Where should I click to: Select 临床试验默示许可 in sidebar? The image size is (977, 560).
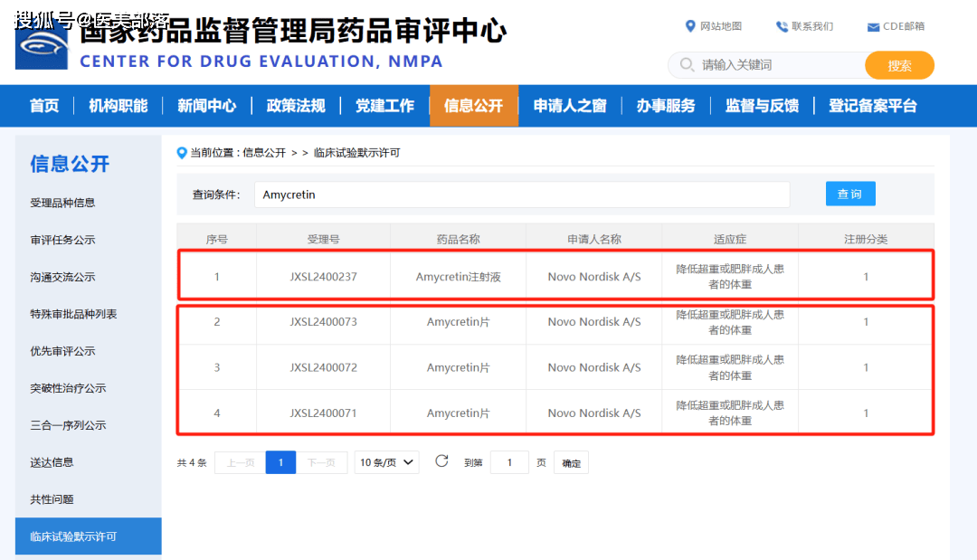tap(88, 536)
